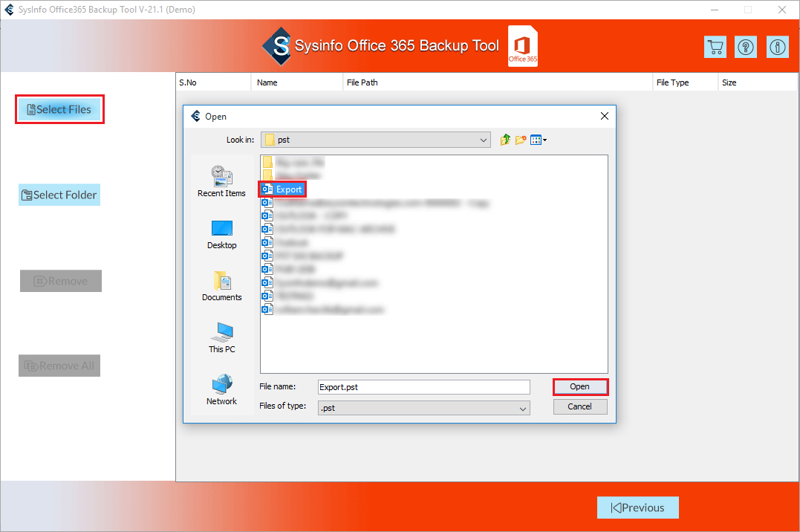Click the Name column header
This screenshot has height=532, width=800.
[x=297, y=82]
